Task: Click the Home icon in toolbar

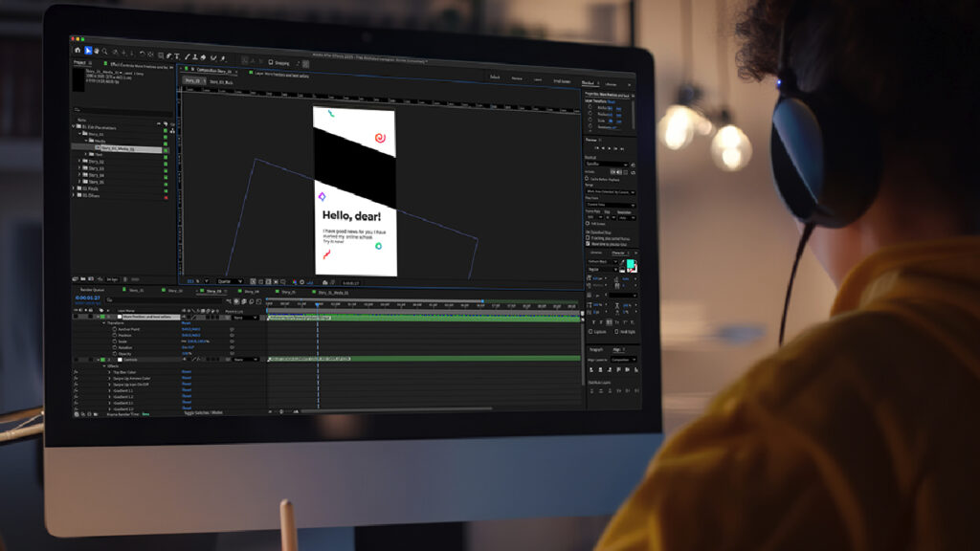Action: click(x=78, y=51)
